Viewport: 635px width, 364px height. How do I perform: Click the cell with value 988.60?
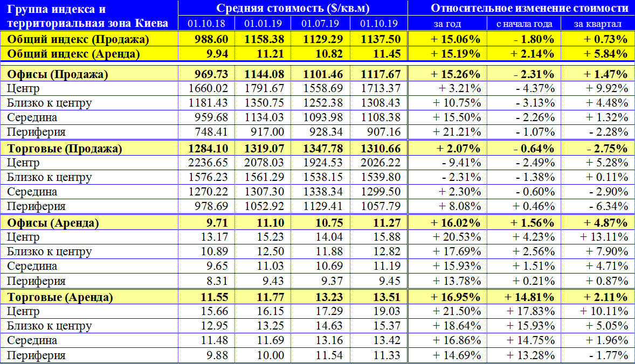pyautogui.click(x=211, y=39)
